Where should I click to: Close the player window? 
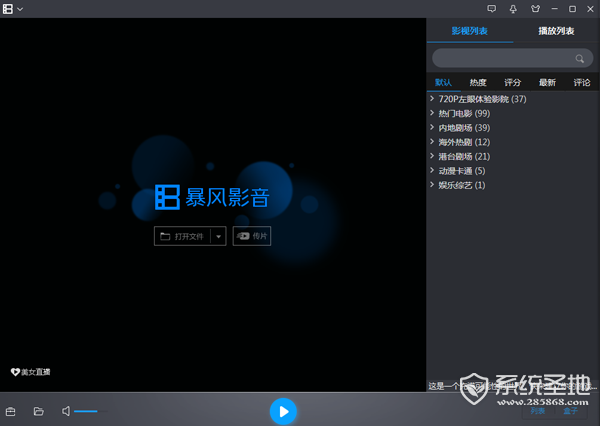click(x=590, y=9)
